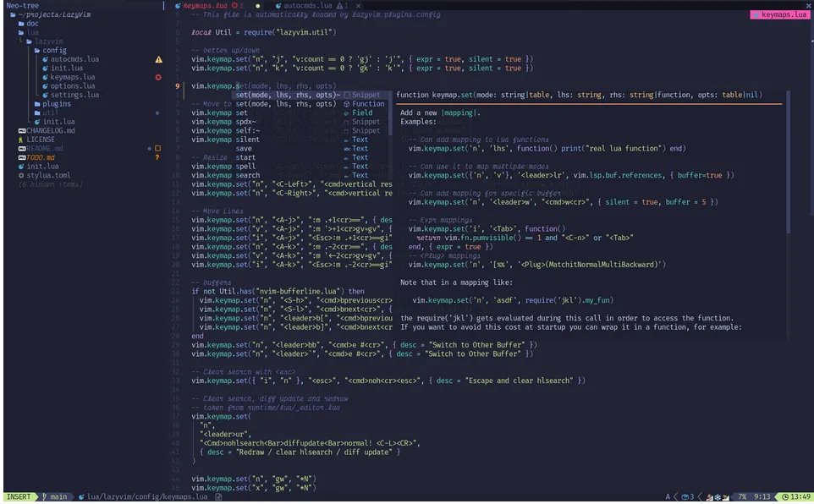The height and width of the screenshot is (504, 814).
Task: Switch to the autocmds.lua buffer tab
Action: [x=308, y=6]
